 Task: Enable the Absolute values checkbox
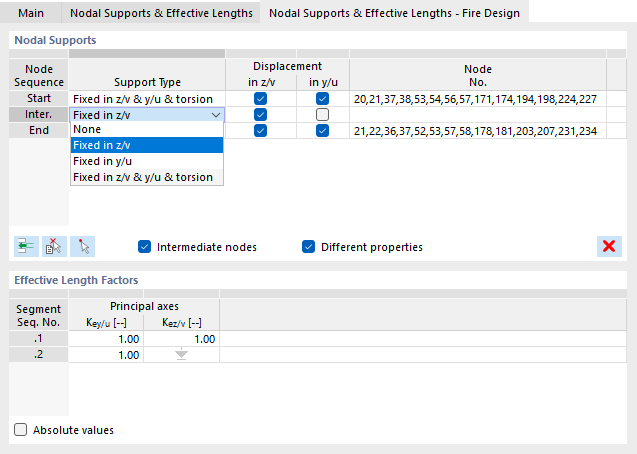point(21,430)
